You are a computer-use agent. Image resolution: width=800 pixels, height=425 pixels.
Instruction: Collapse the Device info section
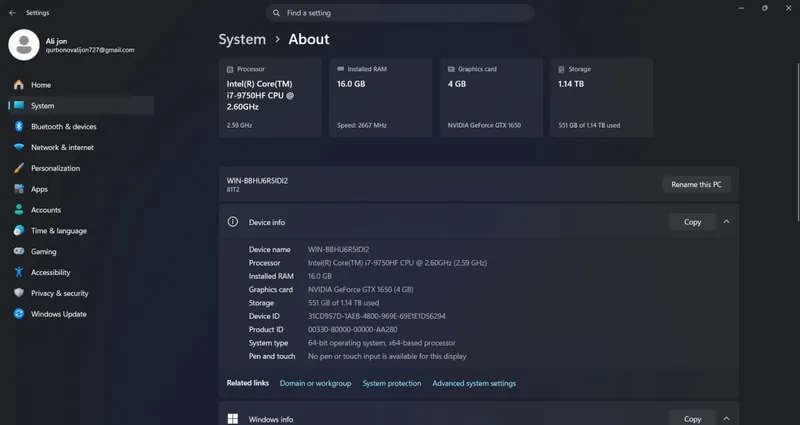pyautogui.click(x=727, y=222)
